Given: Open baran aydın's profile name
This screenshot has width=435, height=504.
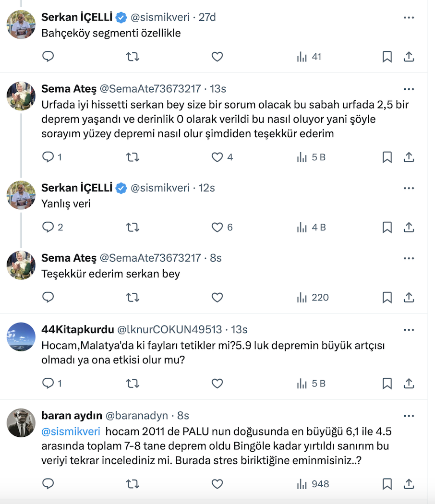Looking at the screenshot, I should 71,416.
